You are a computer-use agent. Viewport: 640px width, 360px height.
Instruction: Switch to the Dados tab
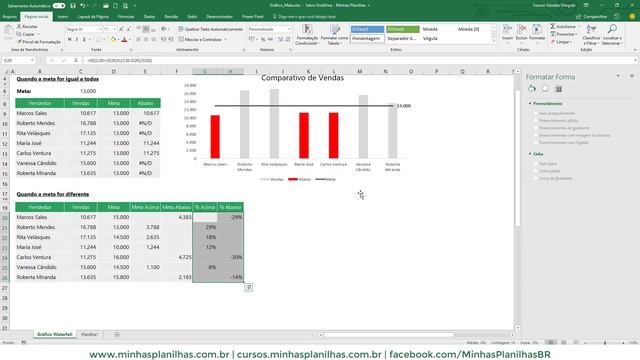[149, 16]
